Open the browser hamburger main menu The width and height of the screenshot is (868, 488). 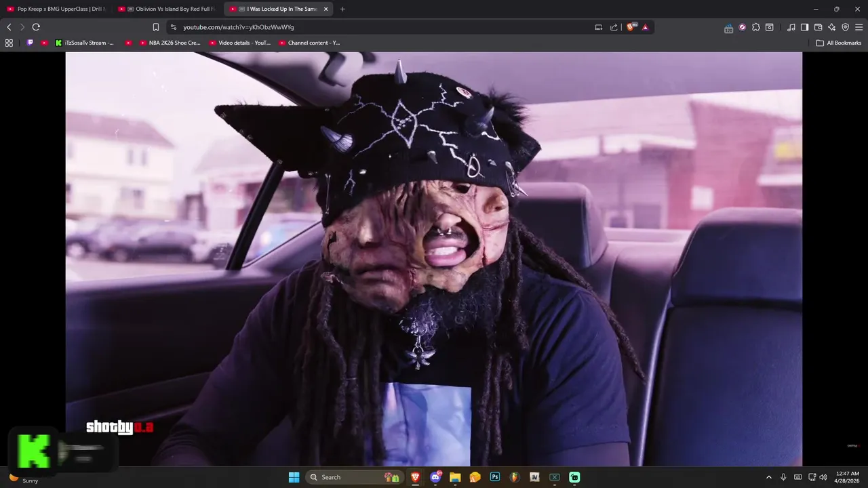click(859, 27)
